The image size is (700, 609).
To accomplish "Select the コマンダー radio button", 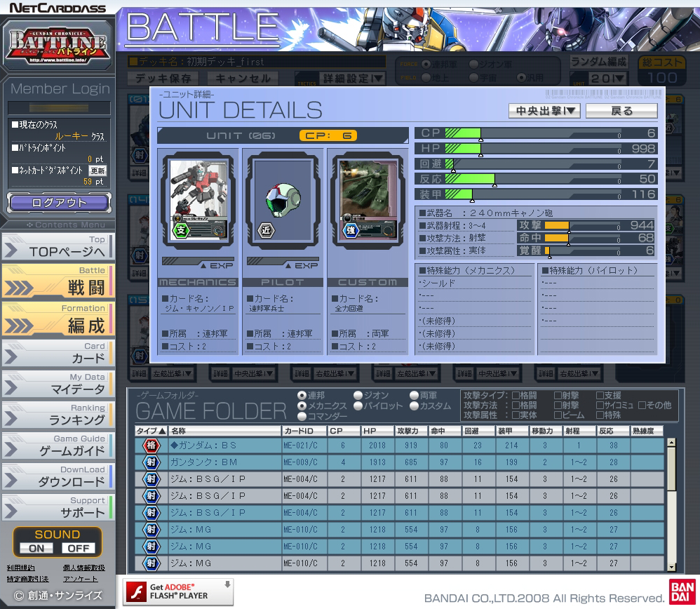I will point(302,416).
